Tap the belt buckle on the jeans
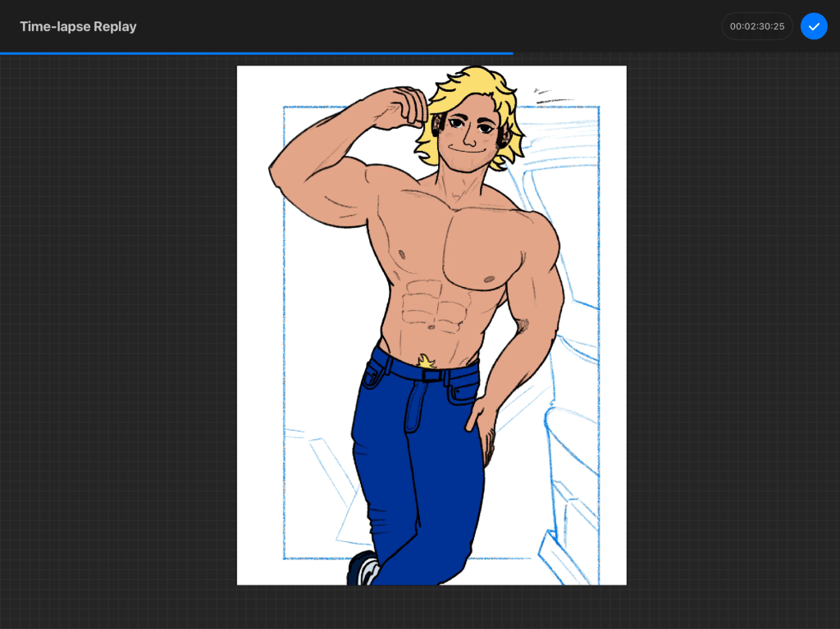 [431, 376]
